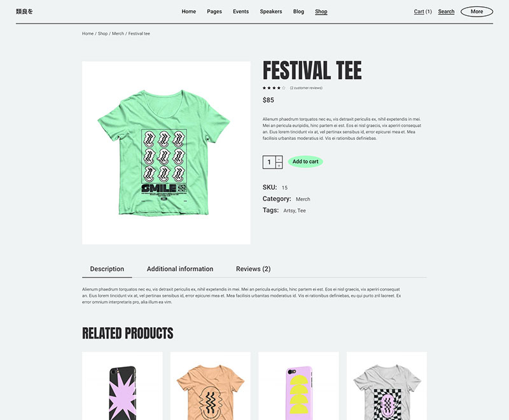Increase quantity with the plus stepper
Image resolution: width=509 pixels, height=420 pixels.
click(279, 165)
